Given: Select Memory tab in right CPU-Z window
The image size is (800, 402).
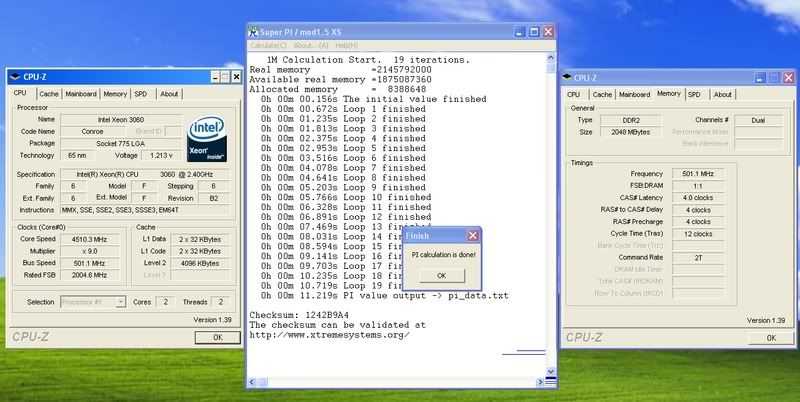Looking at the screenshot, I should [668, 93].
